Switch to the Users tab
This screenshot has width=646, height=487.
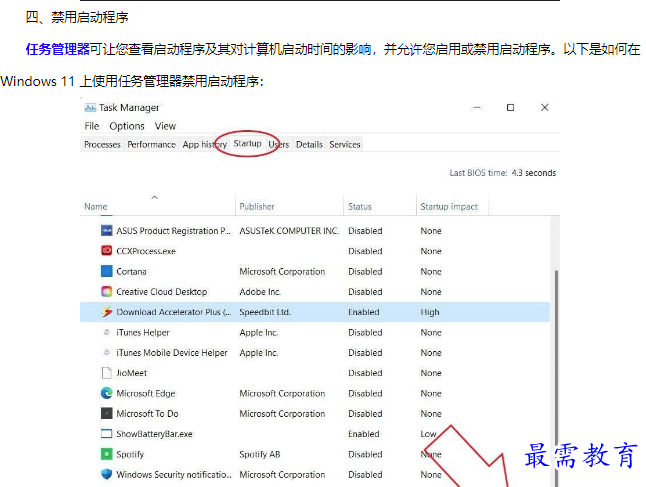(x=279, y=145)
